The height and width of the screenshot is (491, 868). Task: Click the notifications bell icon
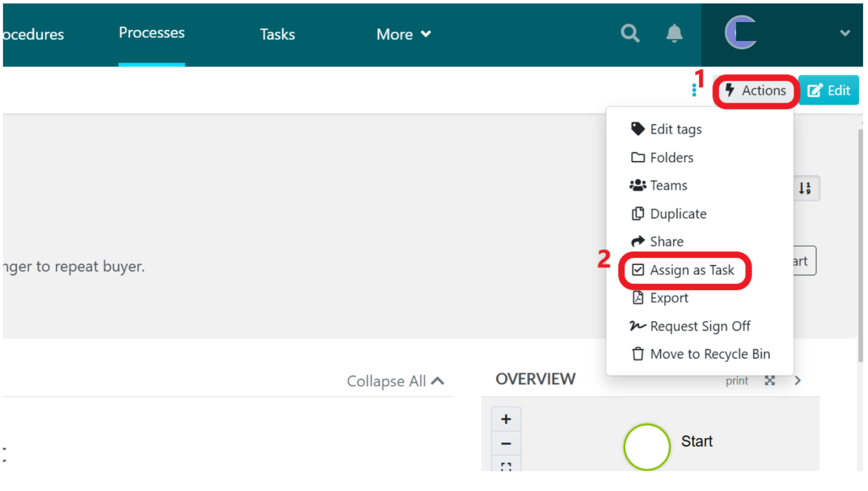point(674,33)
